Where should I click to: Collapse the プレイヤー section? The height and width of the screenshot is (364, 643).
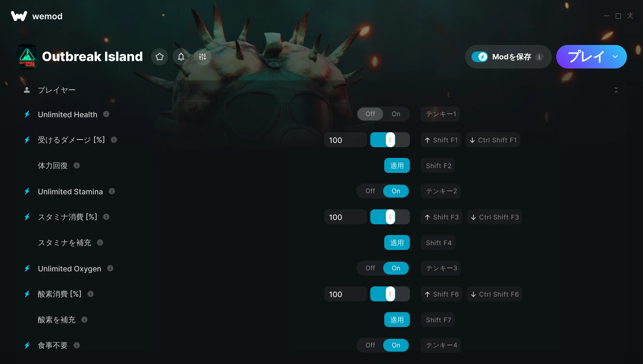616,90
